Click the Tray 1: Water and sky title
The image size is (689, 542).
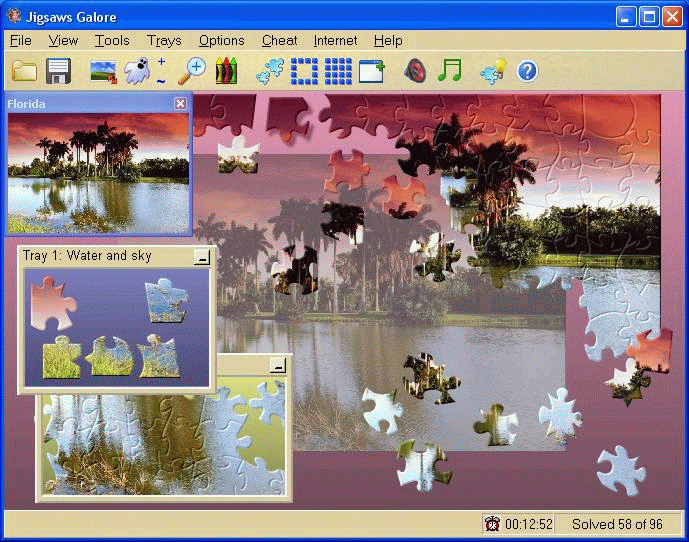(87, 256)
